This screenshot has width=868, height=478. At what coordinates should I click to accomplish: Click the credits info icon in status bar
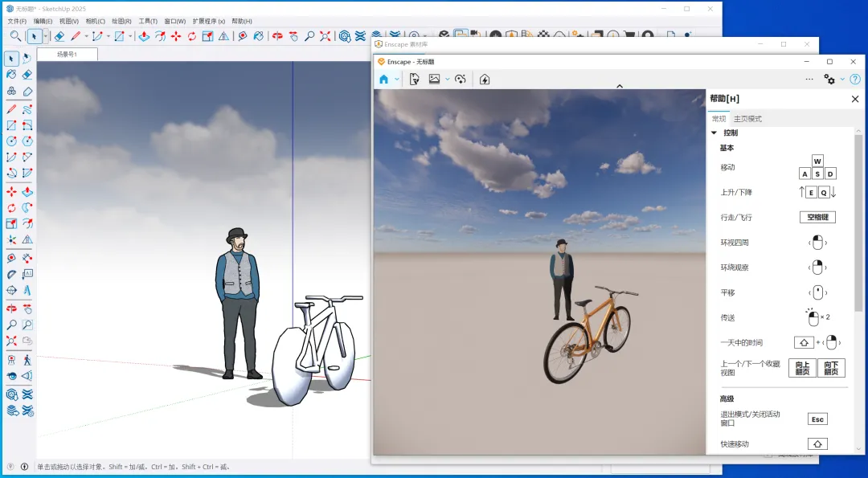tap(24, 467)
